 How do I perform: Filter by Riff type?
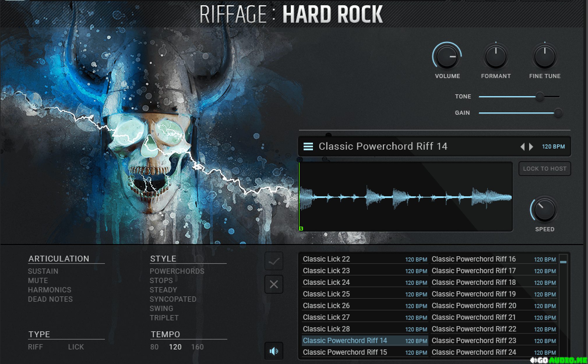coord(35,347)
